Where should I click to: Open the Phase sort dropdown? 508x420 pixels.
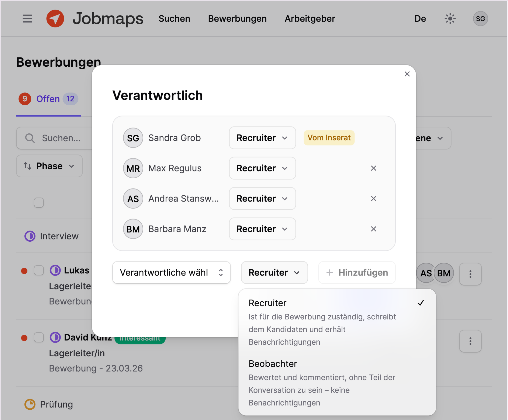pyautogui.click(x=49, y=166)
